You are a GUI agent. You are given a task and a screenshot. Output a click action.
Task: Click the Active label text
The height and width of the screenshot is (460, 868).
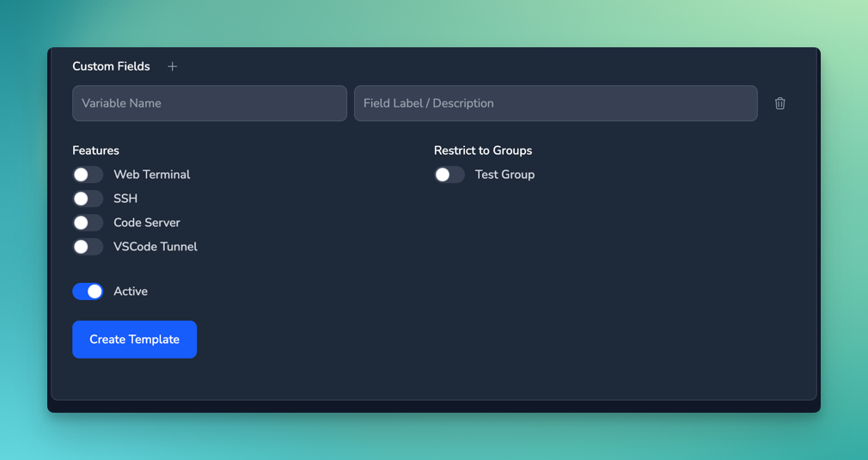[x=131, y=291]
